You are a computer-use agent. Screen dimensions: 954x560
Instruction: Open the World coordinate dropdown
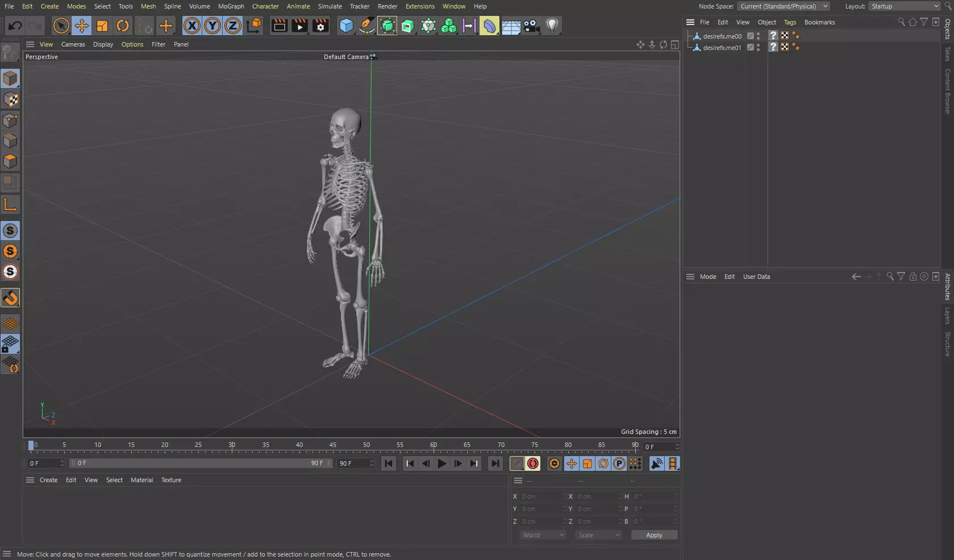(x=543, y=535)
